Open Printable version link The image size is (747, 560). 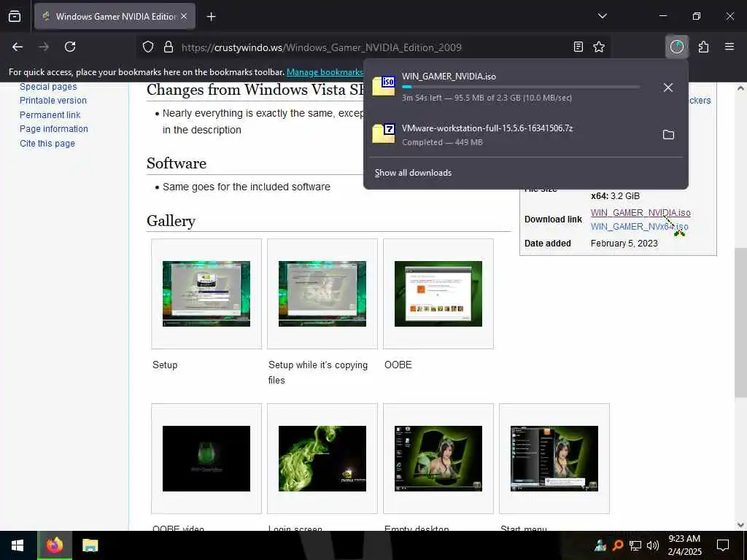pos(53,101)
